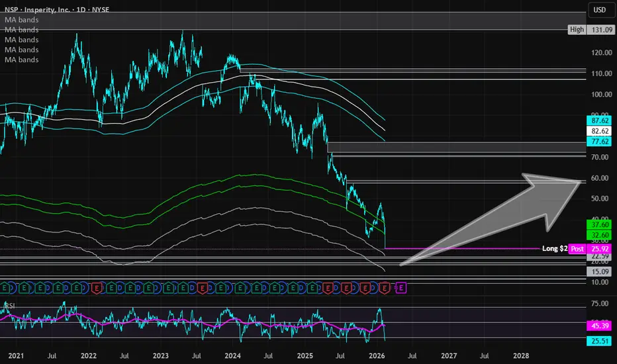This screenshot has width=617, height=364.
Task: Click the magenta 45.39 RSI value label
Action: tap(599, 326)
